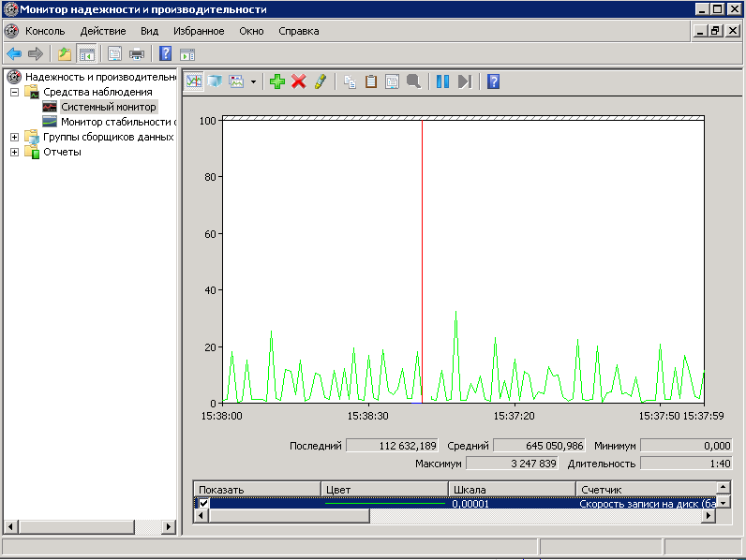This screenshot has width=746, height=560.
Task: Click the green Back arrow in main toolbar
Action: pos(14,53)
